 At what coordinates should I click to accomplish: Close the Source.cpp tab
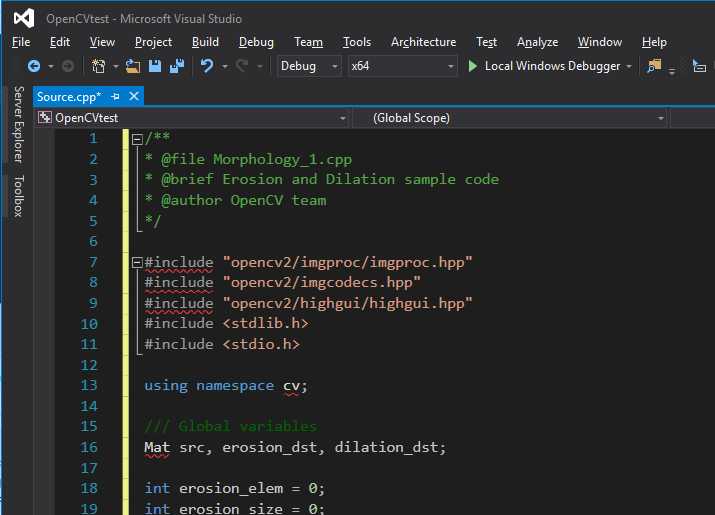134,96
